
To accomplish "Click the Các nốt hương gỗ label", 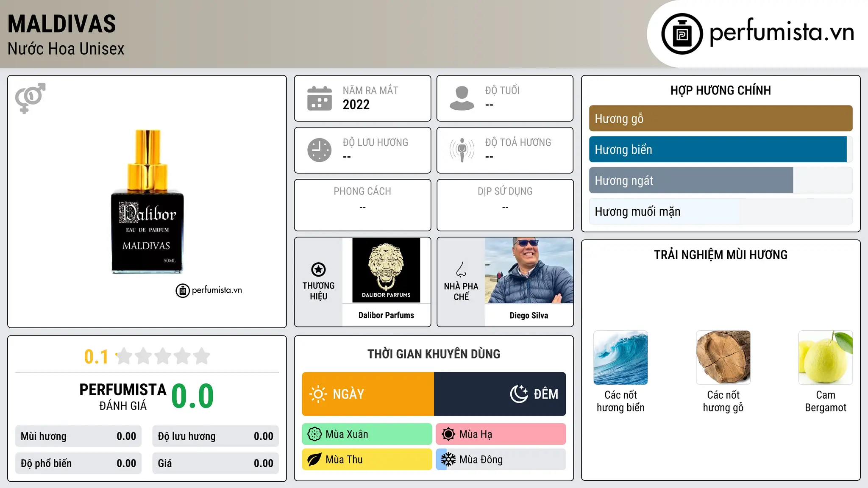I will point(723,401).
